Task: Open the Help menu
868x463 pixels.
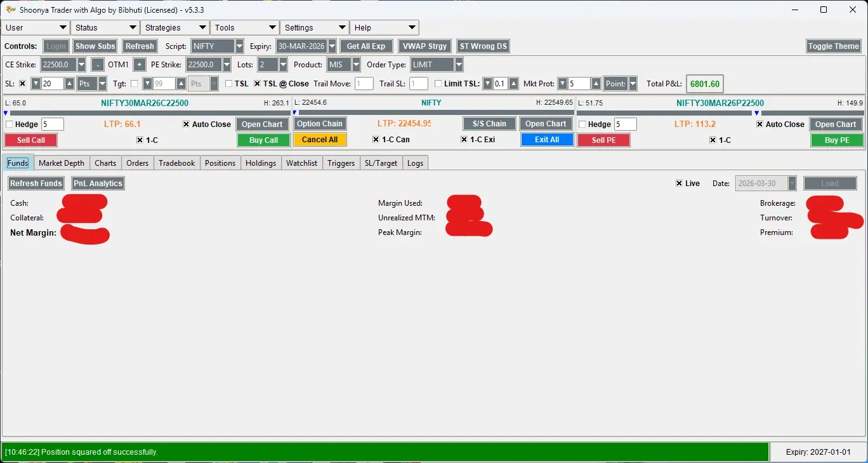Action: (385, 28)
